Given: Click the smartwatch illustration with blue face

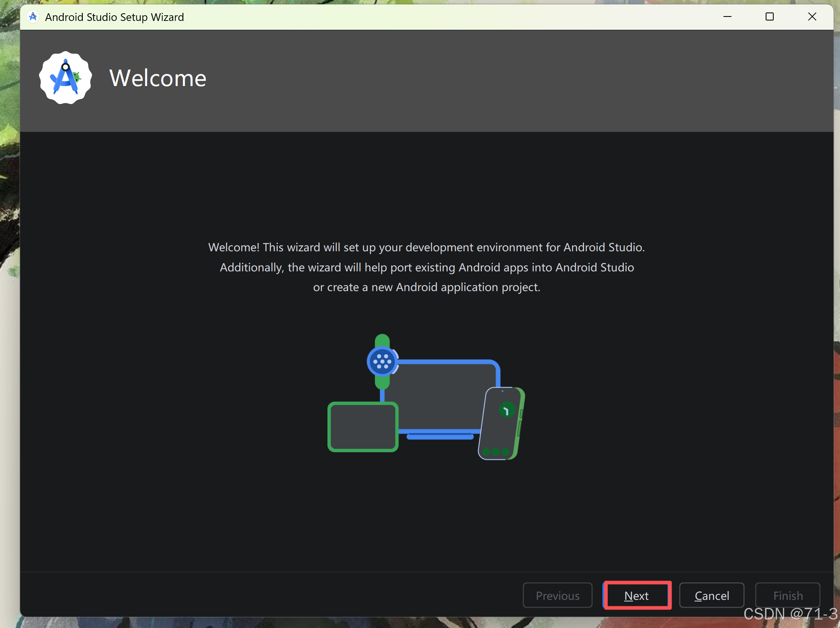Looking at the screenshot, I should pos(382,361).
